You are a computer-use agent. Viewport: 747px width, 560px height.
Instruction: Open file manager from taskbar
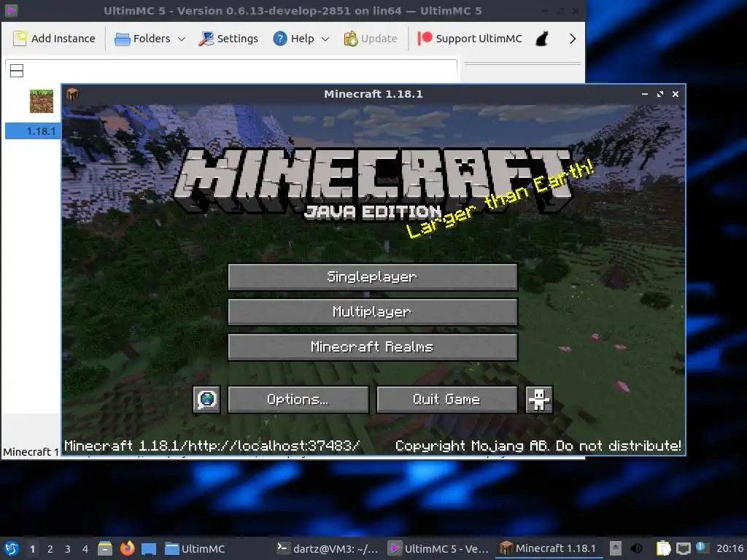[105, 548]
